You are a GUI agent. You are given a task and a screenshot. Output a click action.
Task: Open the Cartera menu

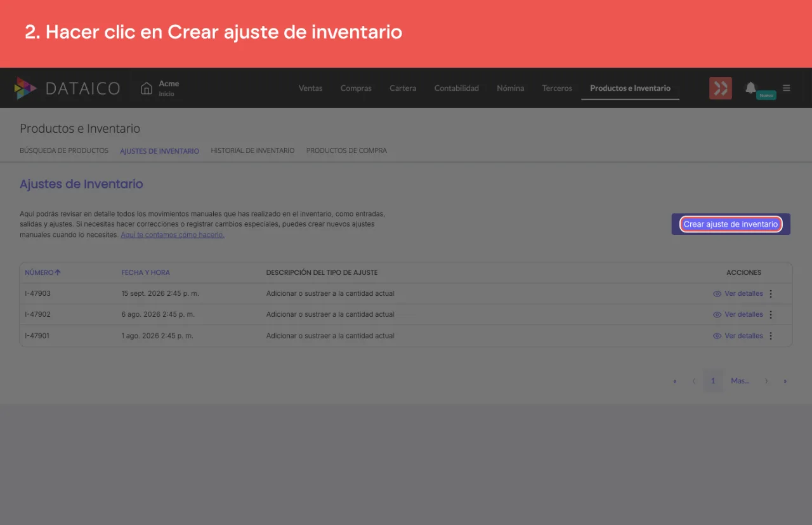point(403,88)
